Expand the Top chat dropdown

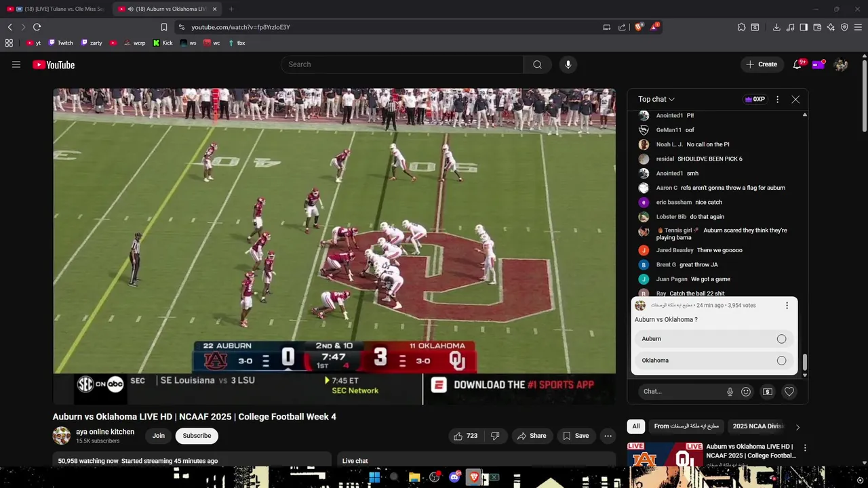click(x=656, y=99)
